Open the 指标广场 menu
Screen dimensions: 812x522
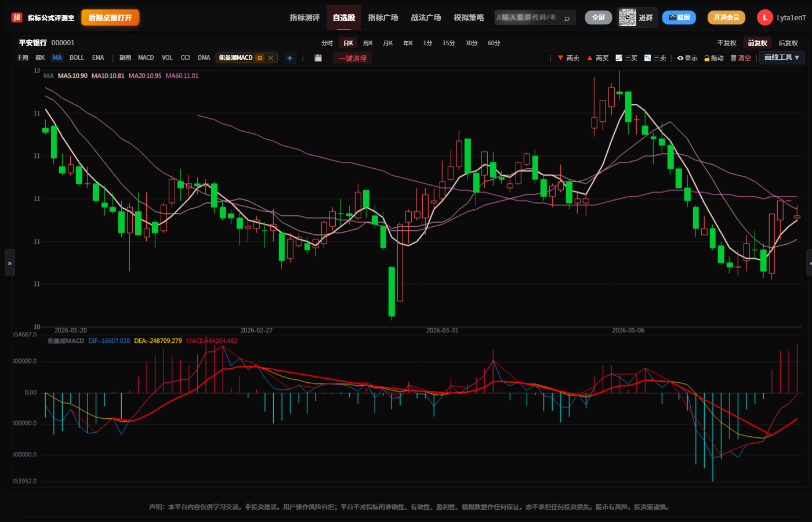point(383,17)
